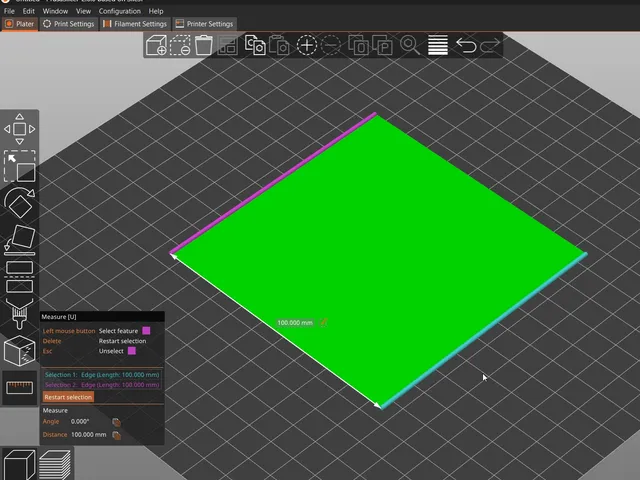Click the Remove instance minus icon
The width and height of the screenshot is (640, 480).
[331, 45]
